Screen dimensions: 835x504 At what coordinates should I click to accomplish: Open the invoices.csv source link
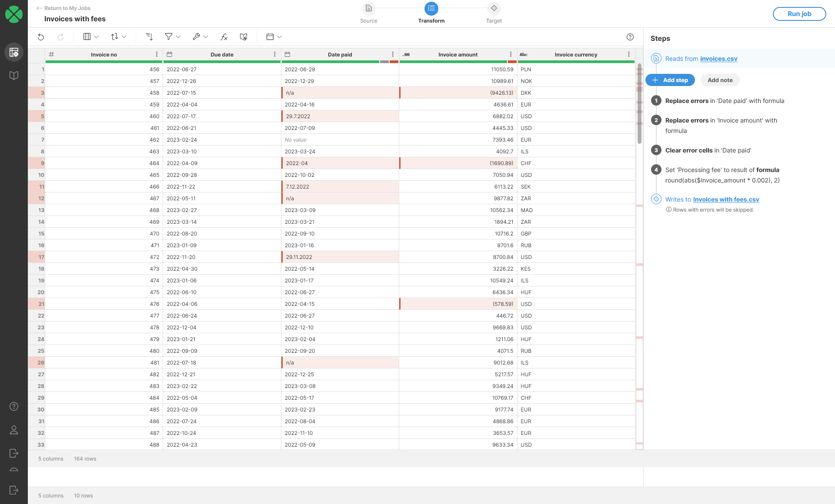pyautogui.click(x=718, y=59)
